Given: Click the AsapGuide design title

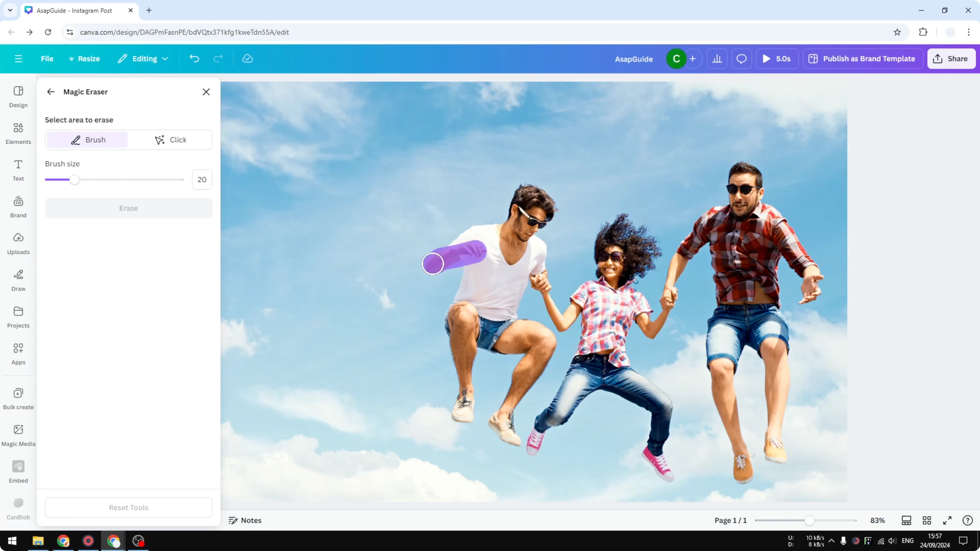Looking at the screenshot, I should point(634,59).
